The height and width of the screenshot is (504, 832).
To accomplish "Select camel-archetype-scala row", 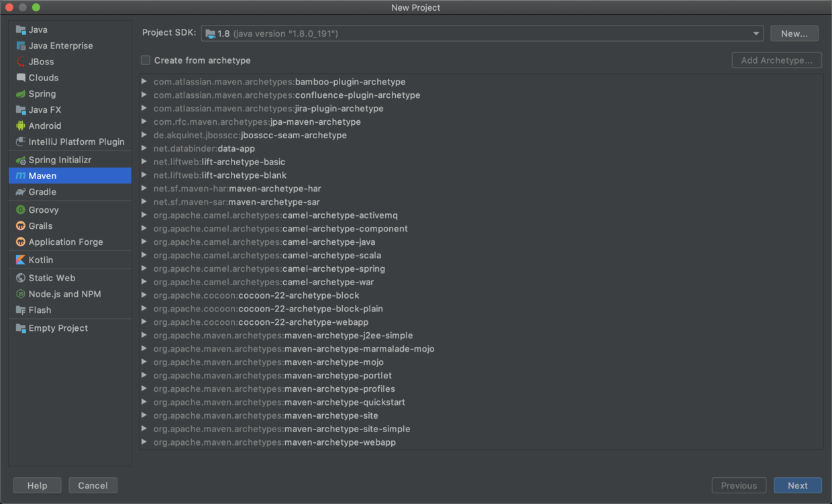I will [481, 255].
